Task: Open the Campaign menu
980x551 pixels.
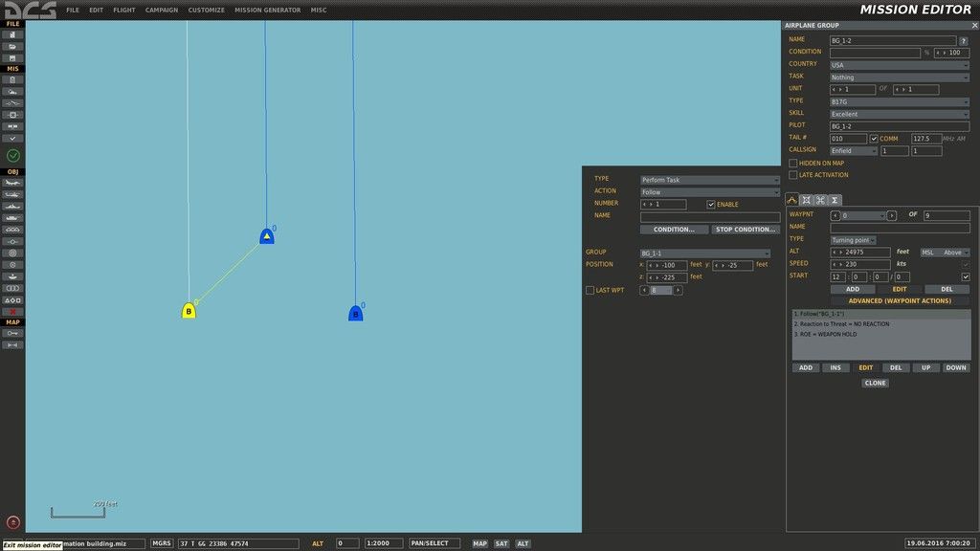Action: 161,11
